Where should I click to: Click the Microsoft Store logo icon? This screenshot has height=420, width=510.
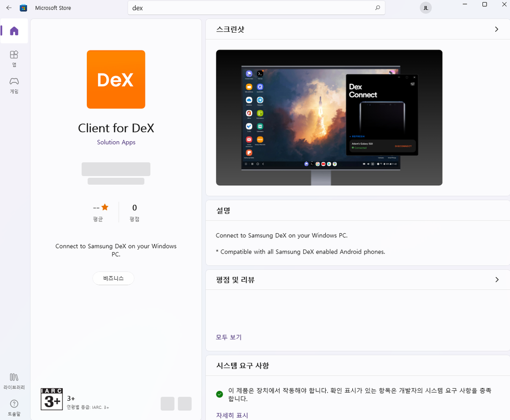point(23,8)
